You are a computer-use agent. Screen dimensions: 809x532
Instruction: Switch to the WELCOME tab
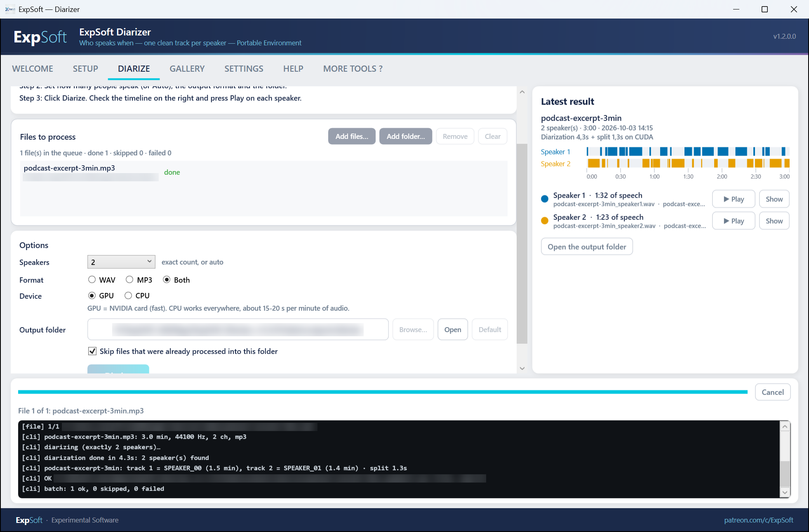33,69
